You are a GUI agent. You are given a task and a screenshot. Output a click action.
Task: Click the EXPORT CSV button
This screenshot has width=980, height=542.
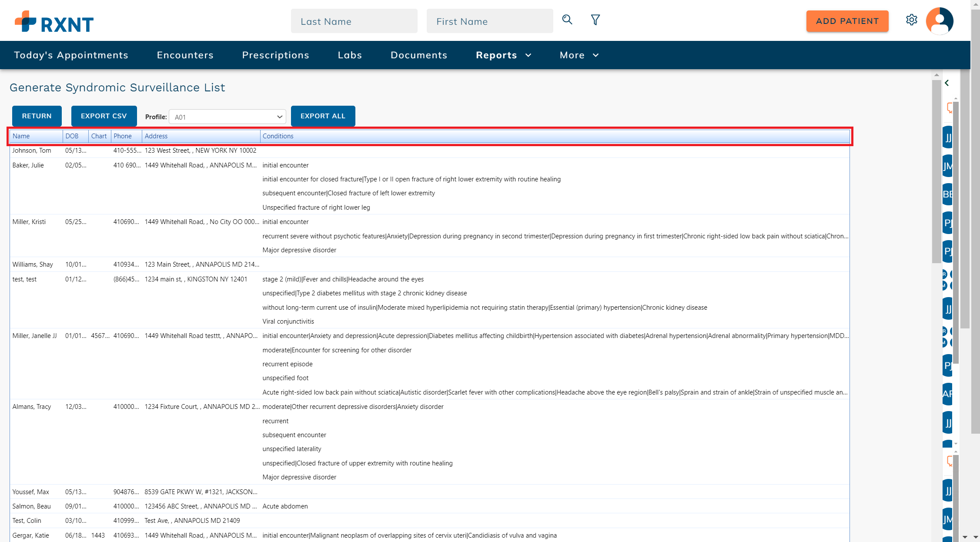(x=104, y=116)
